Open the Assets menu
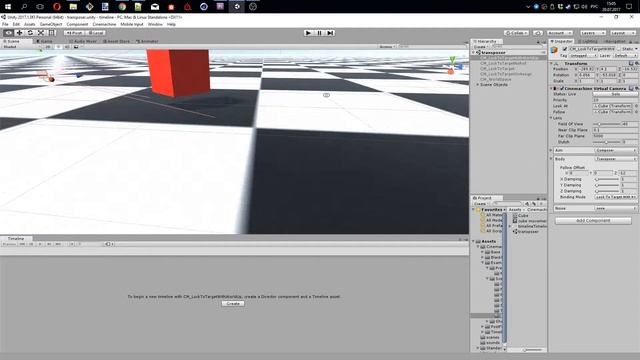This screenshot has width=640, height=360. [29, 24]
